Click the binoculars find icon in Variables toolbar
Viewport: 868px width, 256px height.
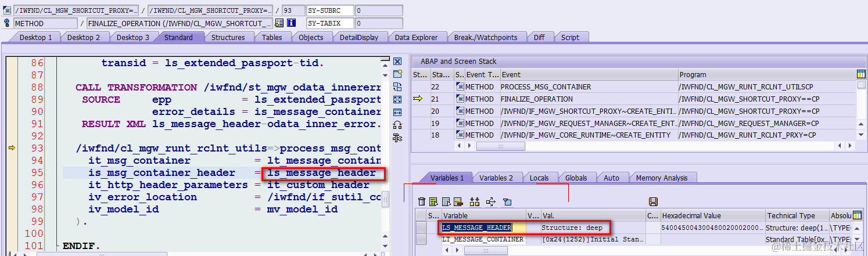pyautogui.click(x=475, y=202)
